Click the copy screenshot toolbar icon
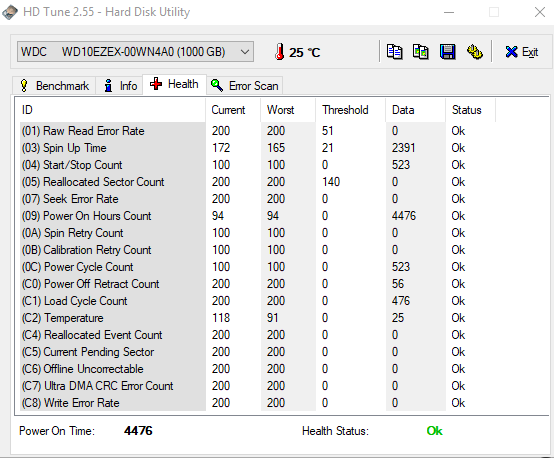The image size is (554, 458). pos(421,52)
